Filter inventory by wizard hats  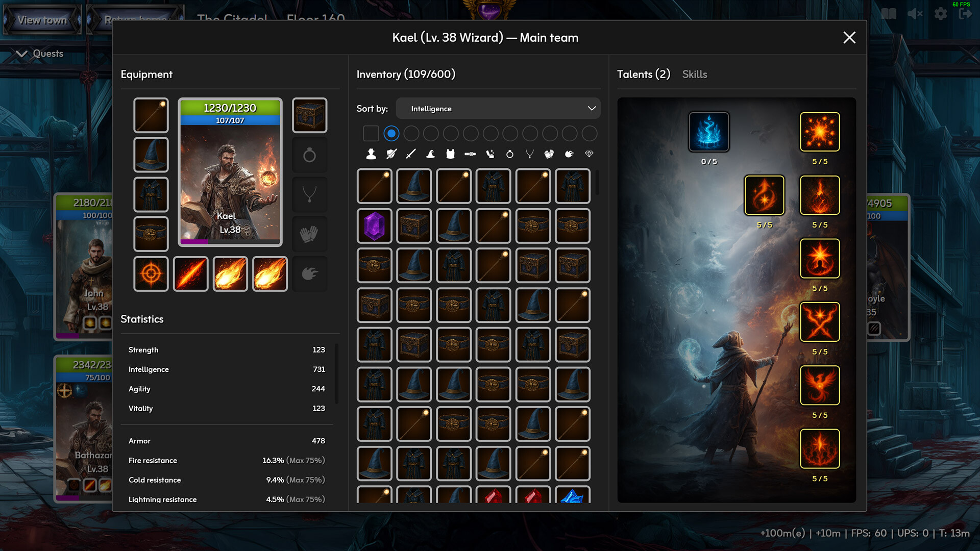click(430, 154)
